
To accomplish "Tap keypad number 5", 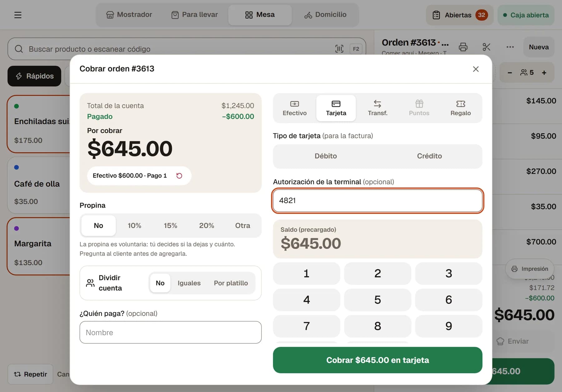I will click(377, 300).
